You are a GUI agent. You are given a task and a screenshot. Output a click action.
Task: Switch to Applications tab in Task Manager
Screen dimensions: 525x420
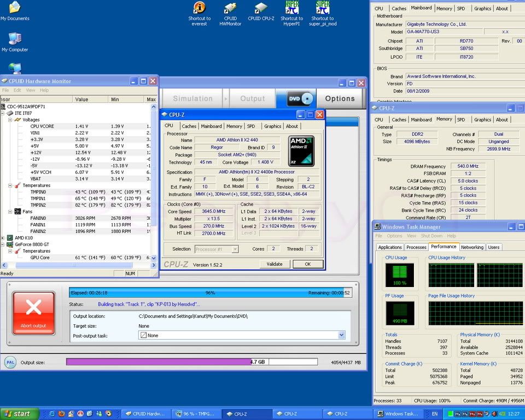coord(390,247)
